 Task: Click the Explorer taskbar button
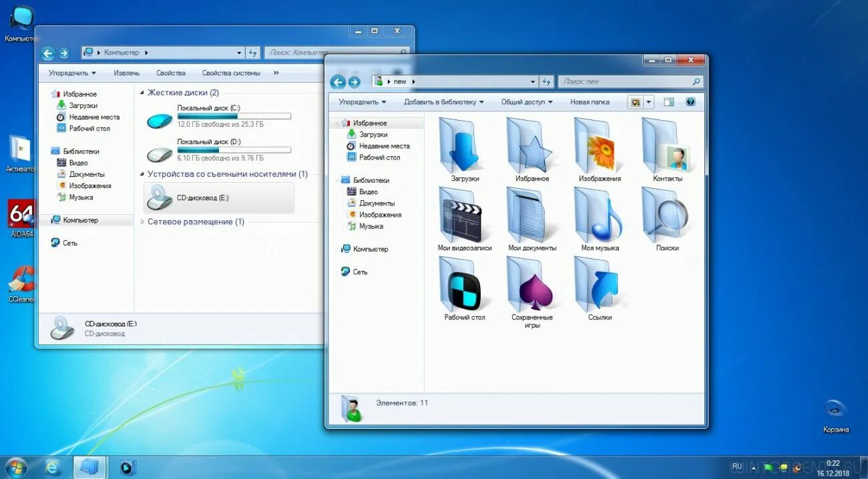[x=89, y=468]
